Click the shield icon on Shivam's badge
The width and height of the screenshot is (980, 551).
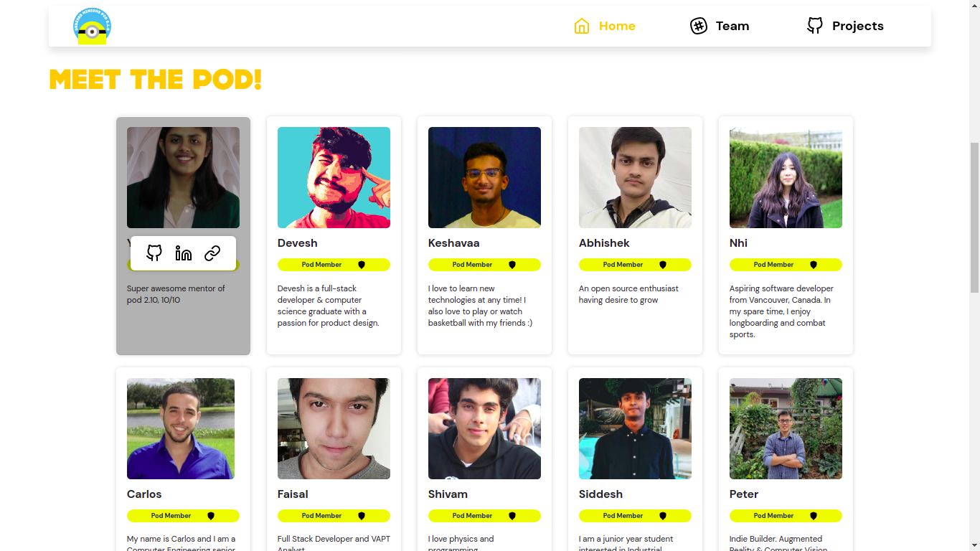512,516
